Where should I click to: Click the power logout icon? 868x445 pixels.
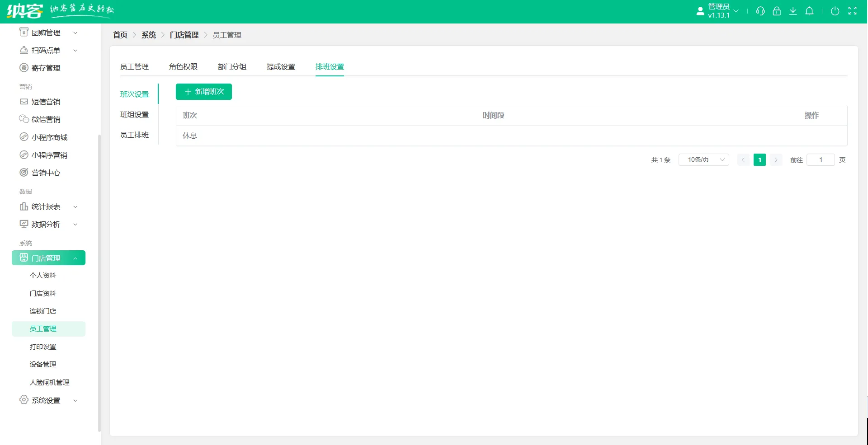click(x=835, y=11)
